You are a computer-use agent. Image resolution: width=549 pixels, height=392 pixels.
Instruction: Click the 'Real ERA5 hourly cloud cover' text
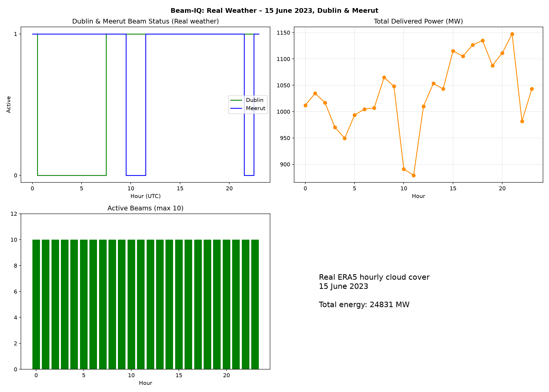(x=374, y=277)
